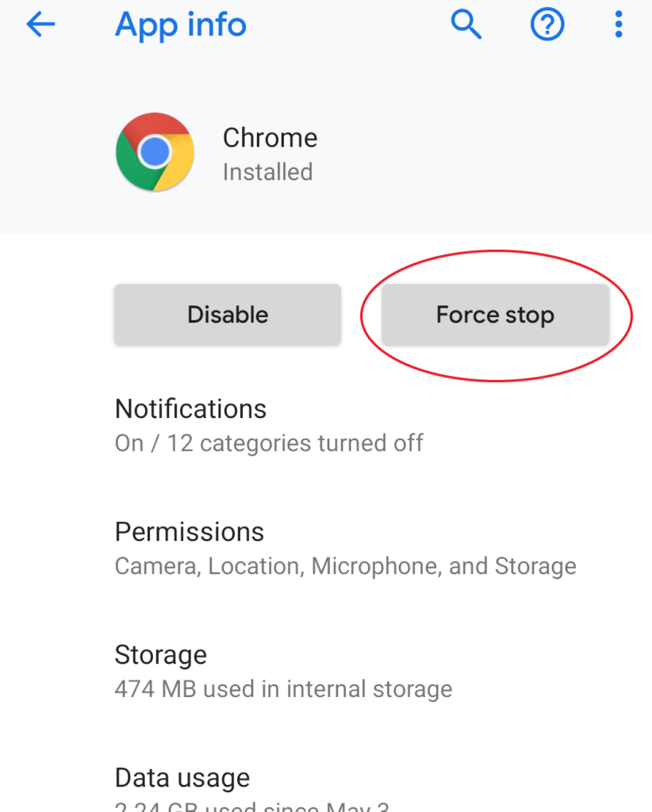
Task: Select the Installed label under Chrome
Action: click(x=268, y=172)
